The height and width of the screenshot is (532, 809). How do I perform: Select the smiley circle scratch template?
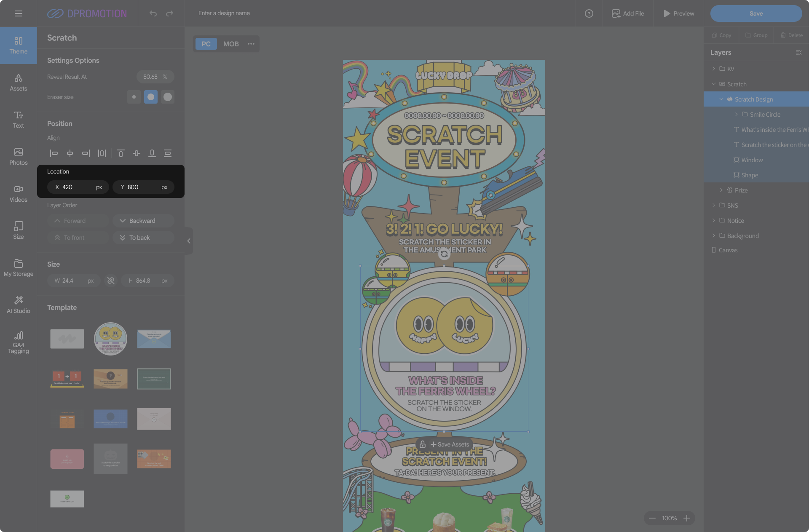coord(110,339)
